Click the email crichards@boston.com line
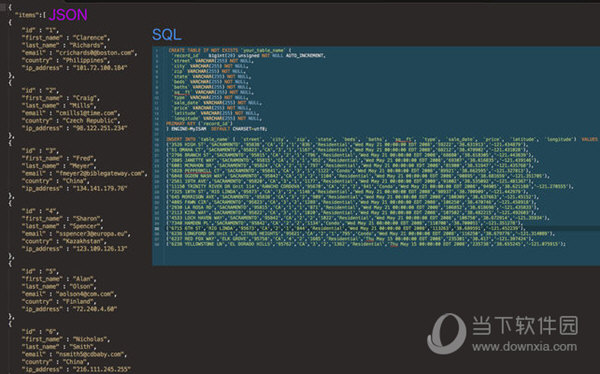 click(79, 53)
